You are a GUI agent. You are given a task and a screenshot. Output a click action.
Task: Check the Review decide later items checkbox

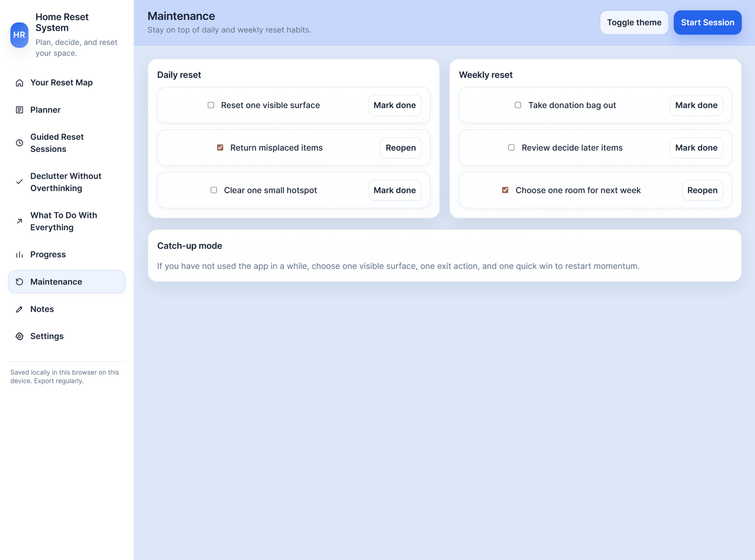512,148
